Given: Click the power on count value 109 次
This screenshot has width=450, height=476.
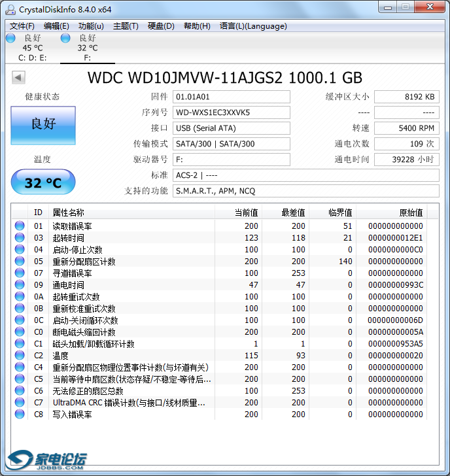Looking at the screenshot, I should point(407,144).
